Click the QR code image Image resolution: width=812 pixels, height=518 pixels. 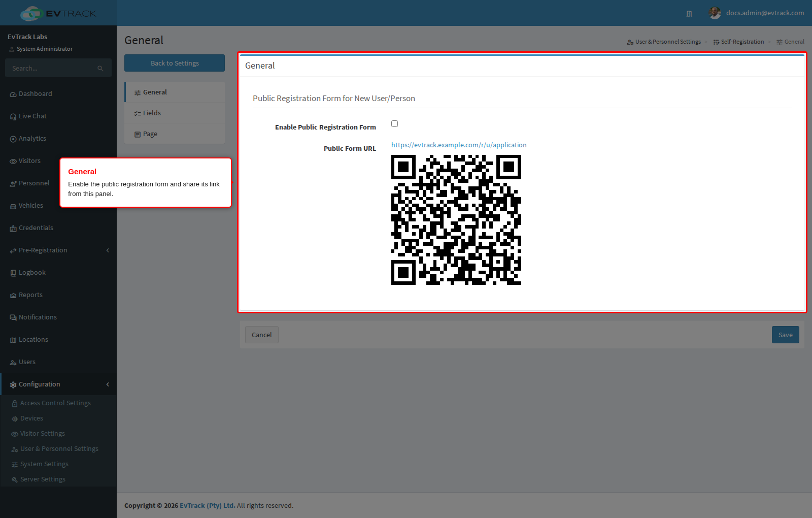click(456, 220)
